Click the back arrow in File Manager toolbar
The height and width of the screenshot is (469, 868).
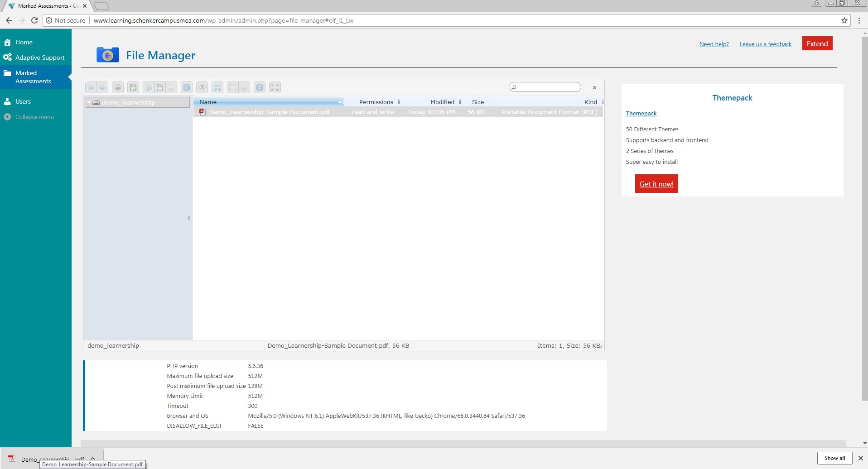click(91, 87)
